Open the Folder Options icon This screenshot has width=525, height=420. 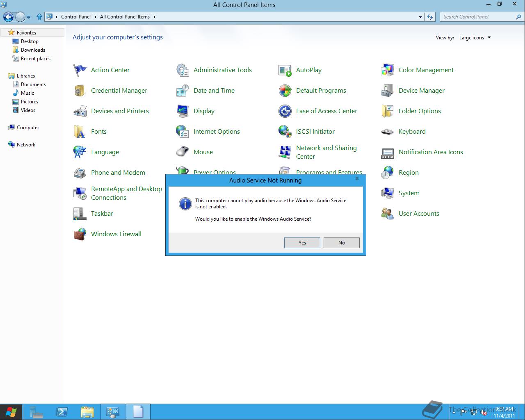(388, 111)
